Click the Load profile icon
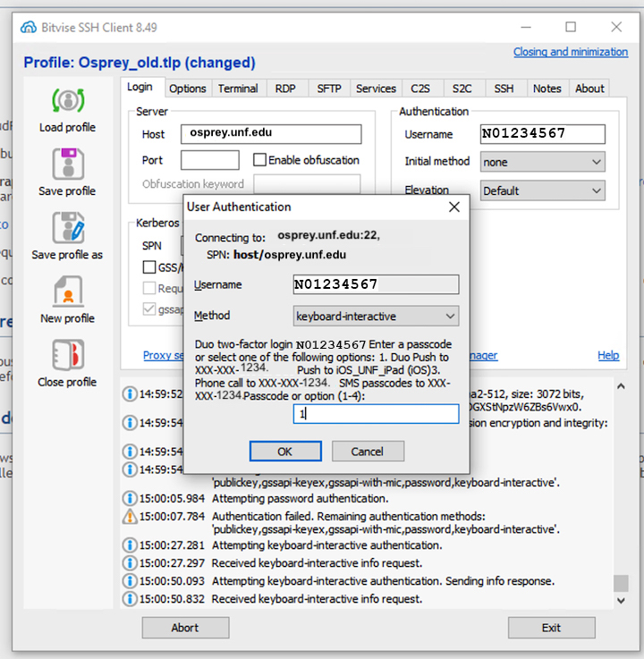The height and width of the screenshot is (659, 644). (68, 101)
